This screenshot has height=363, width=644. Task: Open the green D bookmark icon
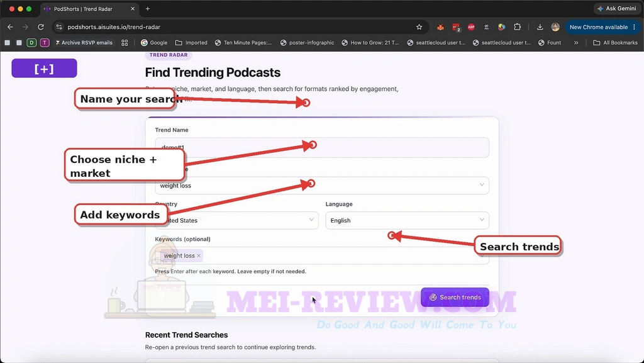coord(31,43)
